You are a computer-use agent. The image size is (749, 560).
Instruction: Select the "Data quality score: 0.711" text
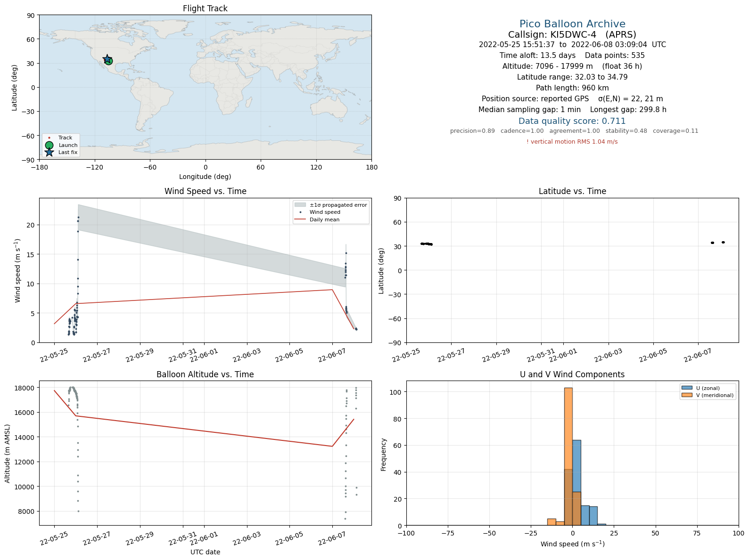[x=572, y=121]
